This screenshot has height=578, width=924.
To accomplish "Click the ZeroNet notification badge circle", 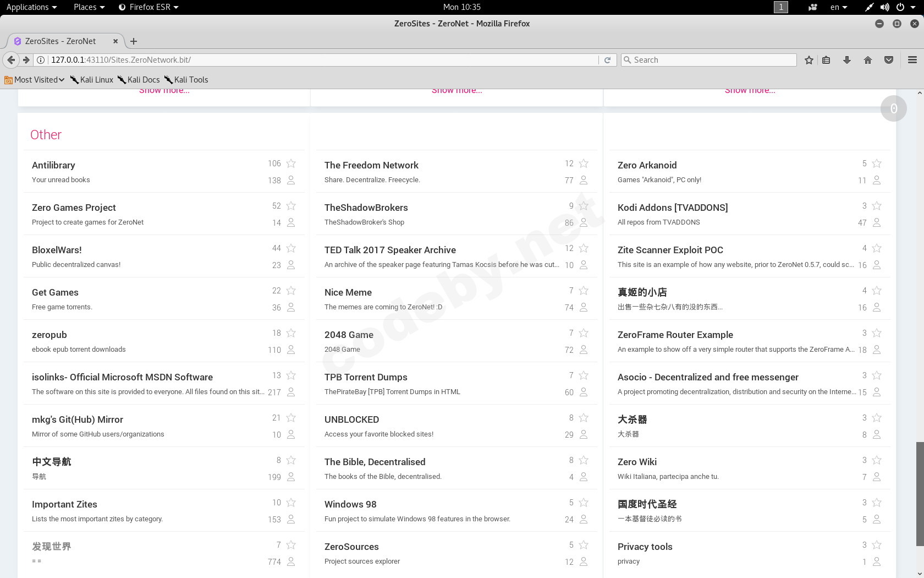I will 894,108.
